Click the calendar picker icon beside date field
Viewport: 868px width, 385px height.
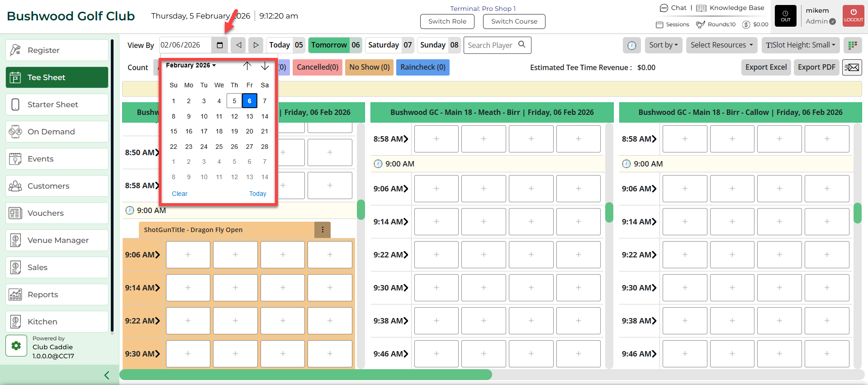point(220,45)
